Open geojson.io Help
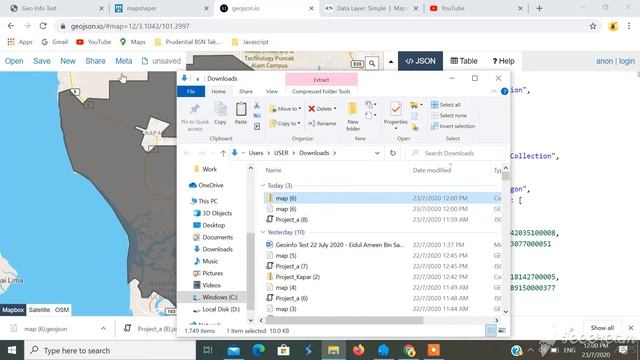This screenshot has width=640, height=360. click(x=503, y=61)
